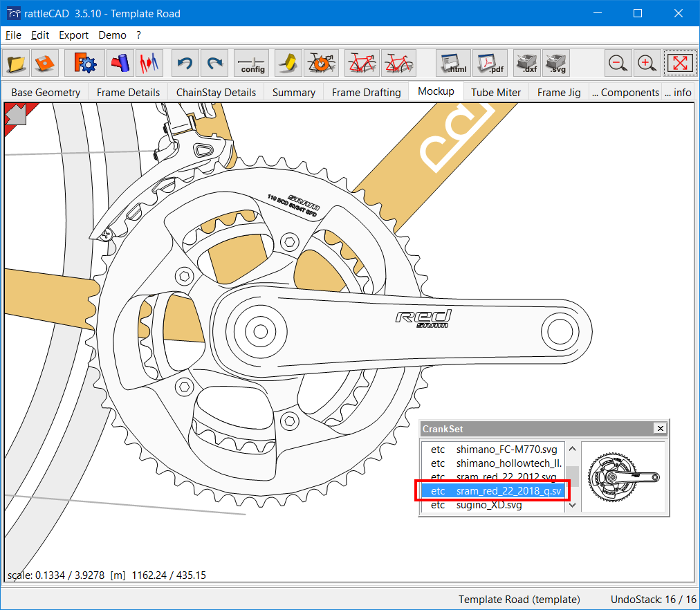Export the drawing as .html

453,63
